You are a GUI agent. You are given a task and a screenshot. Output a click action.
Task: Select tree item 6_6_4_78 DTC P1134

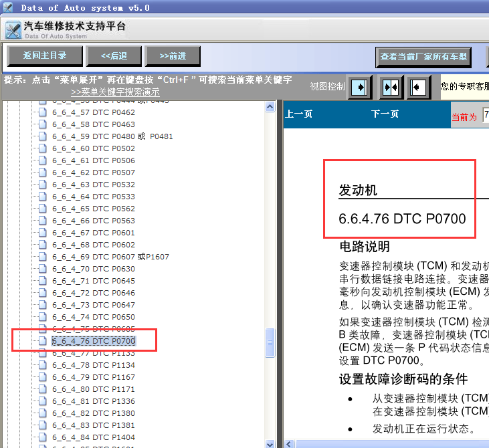94,365
